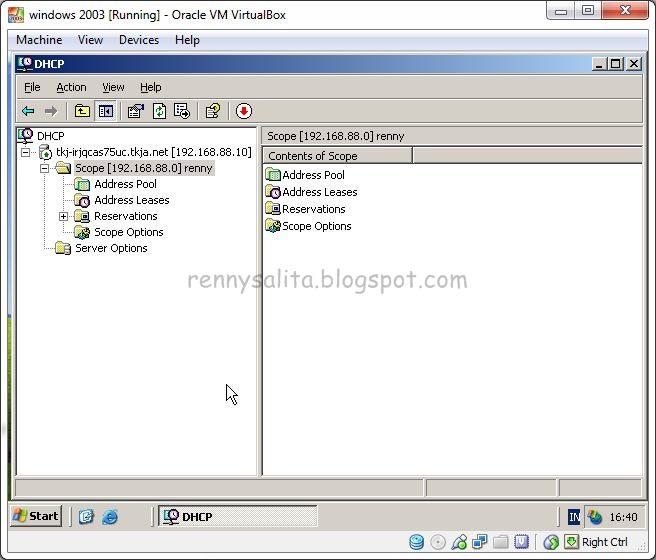Click the Right Ctrl host key indicator
Screen dimensions: 656x560
pyautogui.click(x=604, y=542)
